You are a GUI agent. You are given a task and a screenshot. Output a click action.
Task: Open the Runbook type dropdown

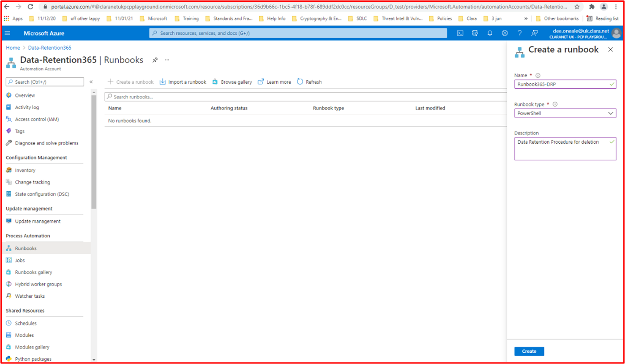[x=565, y=113]
